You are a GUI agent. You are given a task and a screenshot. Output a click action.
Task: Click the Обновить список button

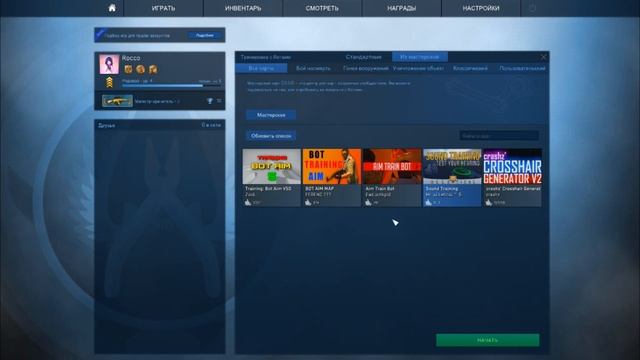(x=271, y=136)
